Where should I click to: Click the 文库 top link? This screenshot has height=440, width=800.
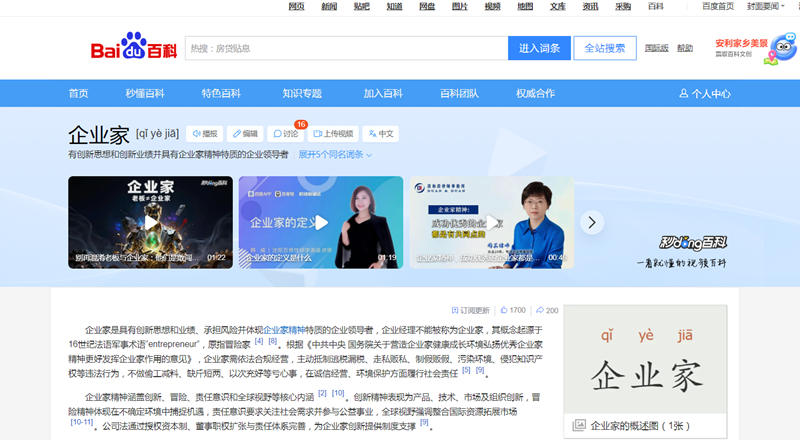tap(558, 6)
